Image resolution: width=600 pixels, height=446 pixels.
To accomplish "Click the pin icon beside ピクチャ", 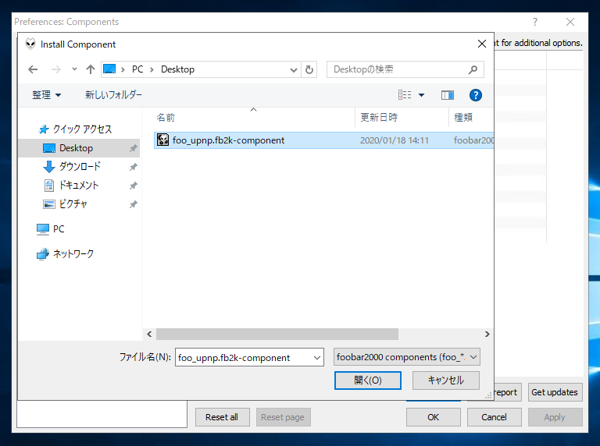I will pos(133,205).
